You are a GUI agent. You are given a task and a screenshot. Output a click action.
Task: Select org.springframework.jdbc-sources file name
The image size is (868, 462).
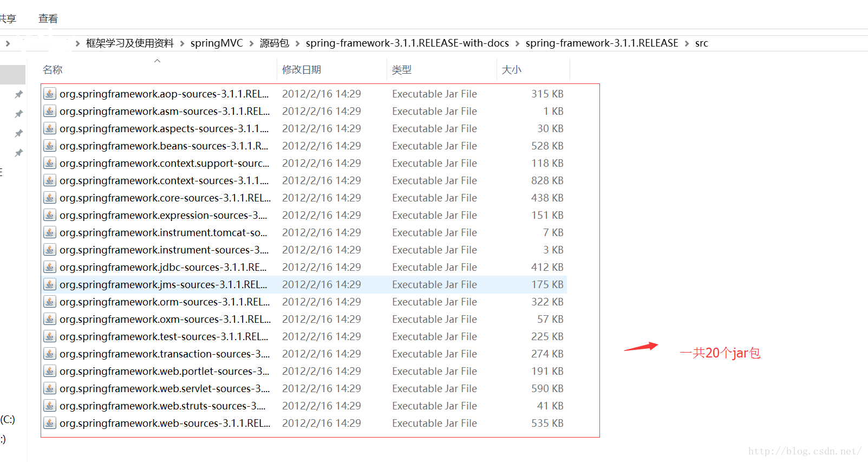point(163,267)
